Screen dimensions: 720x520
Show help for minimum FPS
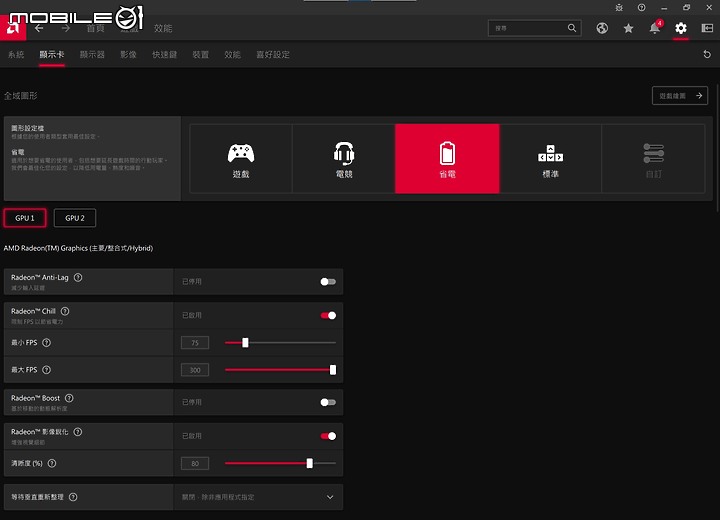click(46, 343)
